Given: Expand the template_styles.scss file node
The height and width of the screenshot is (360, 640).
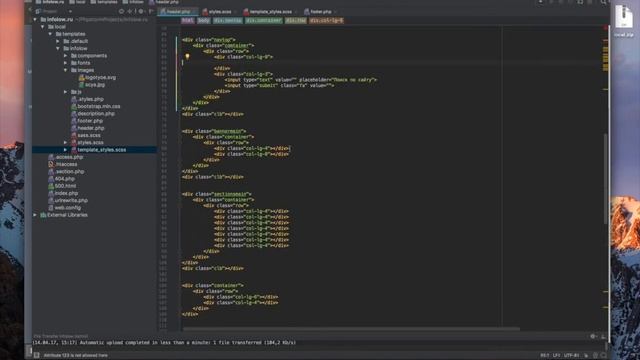Looking at the screenshot, I should 66,150.
